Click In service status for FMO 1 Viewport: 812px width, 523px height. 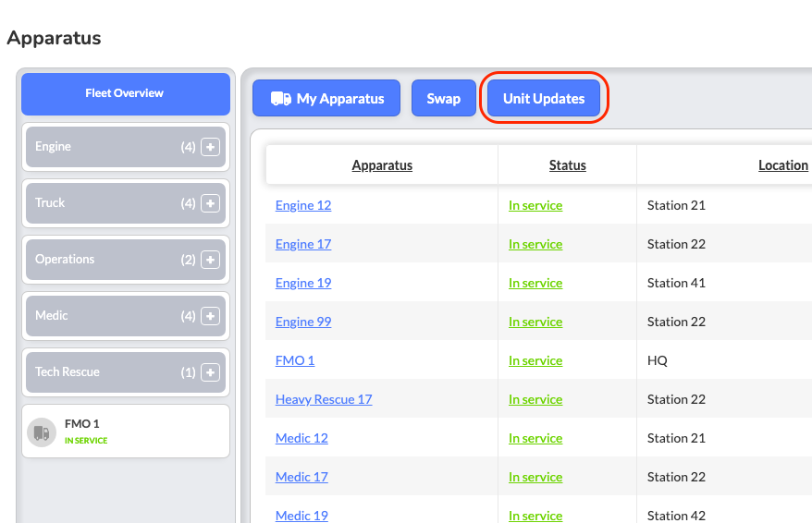(x=535, y=360)
